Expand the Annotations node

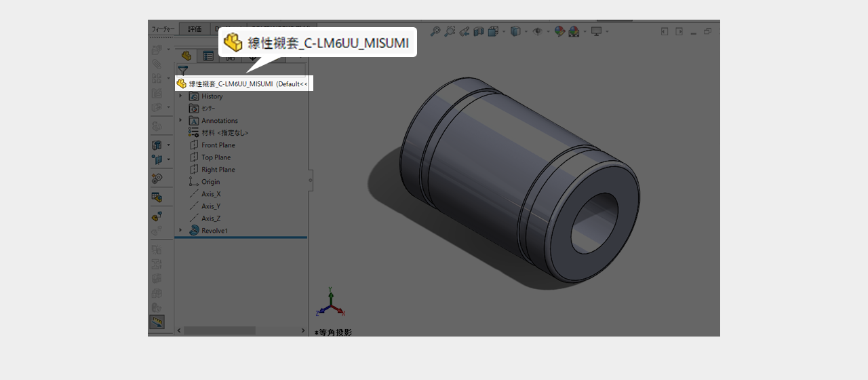click(180, 121)
